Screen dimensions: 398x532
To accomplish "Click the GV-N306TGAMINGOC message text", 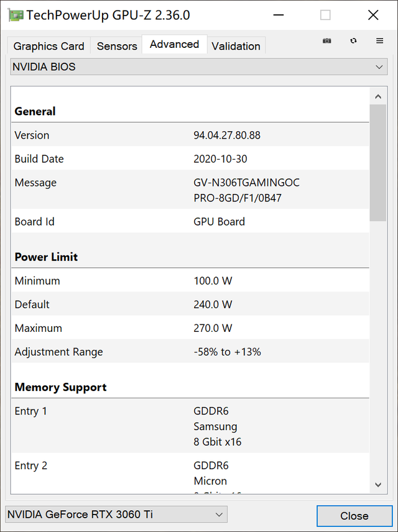I will 246,183.
